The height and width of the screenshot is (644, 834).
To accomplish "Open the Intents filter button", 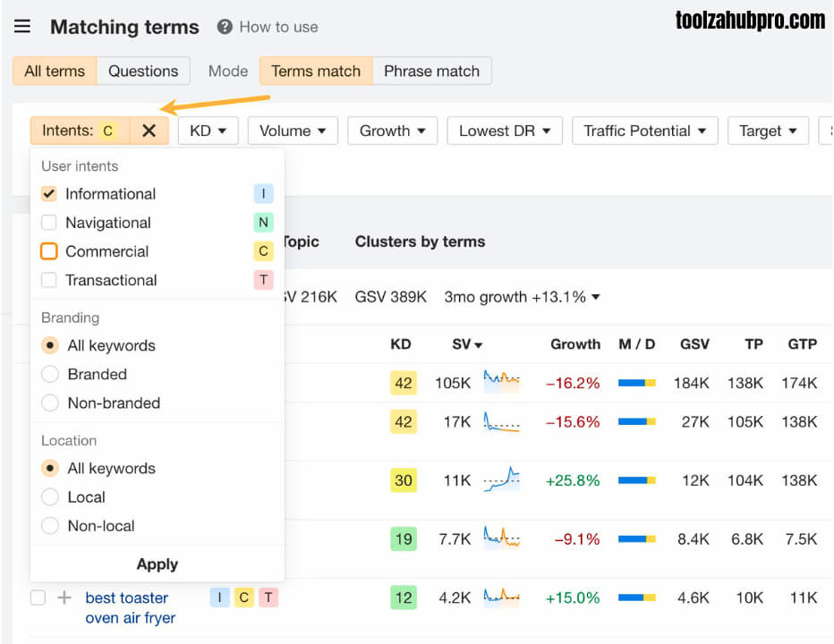I will pos(80,131).
